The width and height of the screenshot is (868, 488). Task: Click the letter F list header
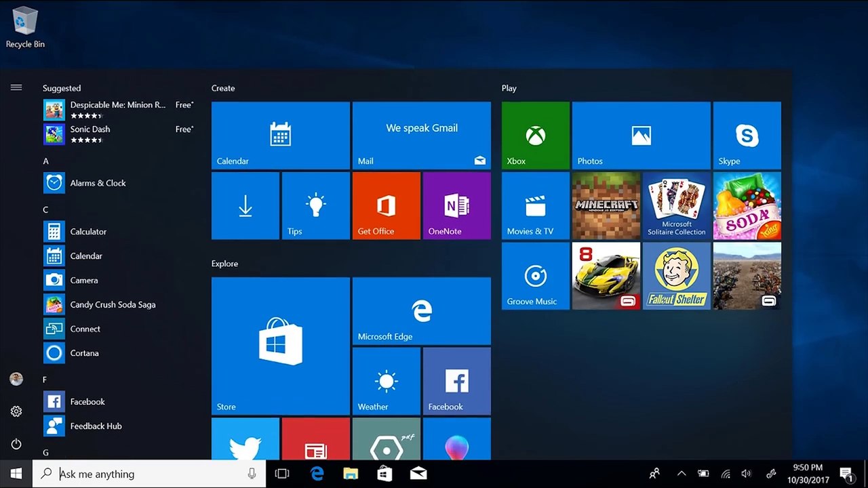pos(45,380)
